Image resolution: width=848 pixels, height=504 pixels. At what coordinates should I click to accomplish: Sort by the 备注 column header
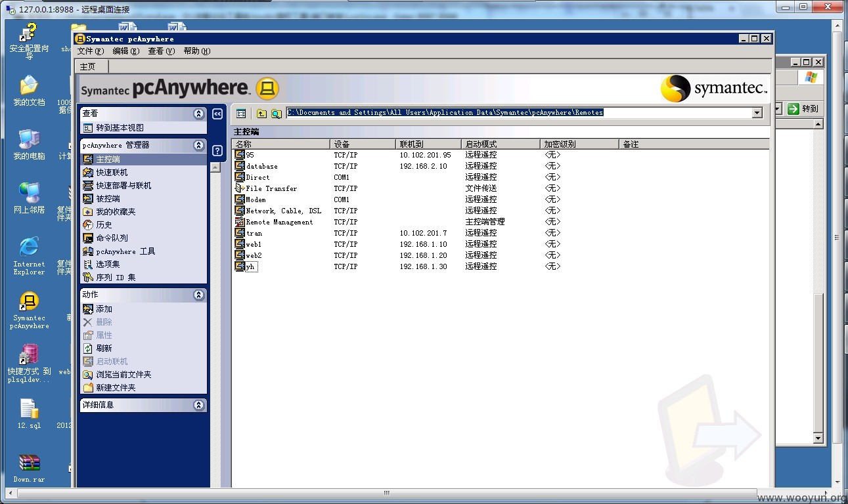(x=694, y=144)
